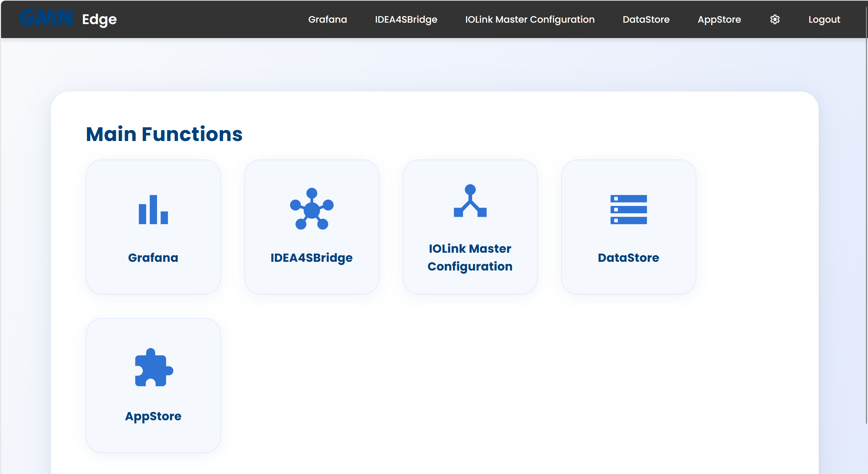Choose AppStore in the top menu

tap(719, 20)
